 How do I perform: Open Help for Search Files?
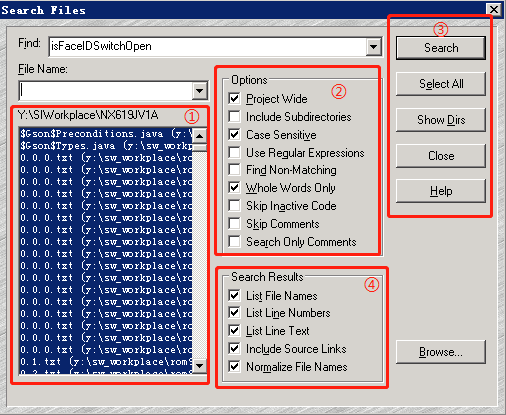(x=441, y=191)
